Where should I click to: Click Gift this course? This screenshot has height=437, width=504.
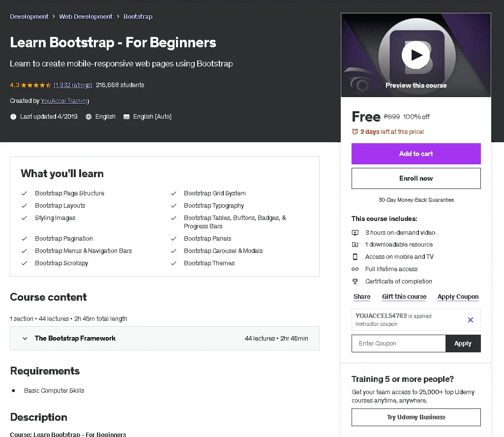404,297
